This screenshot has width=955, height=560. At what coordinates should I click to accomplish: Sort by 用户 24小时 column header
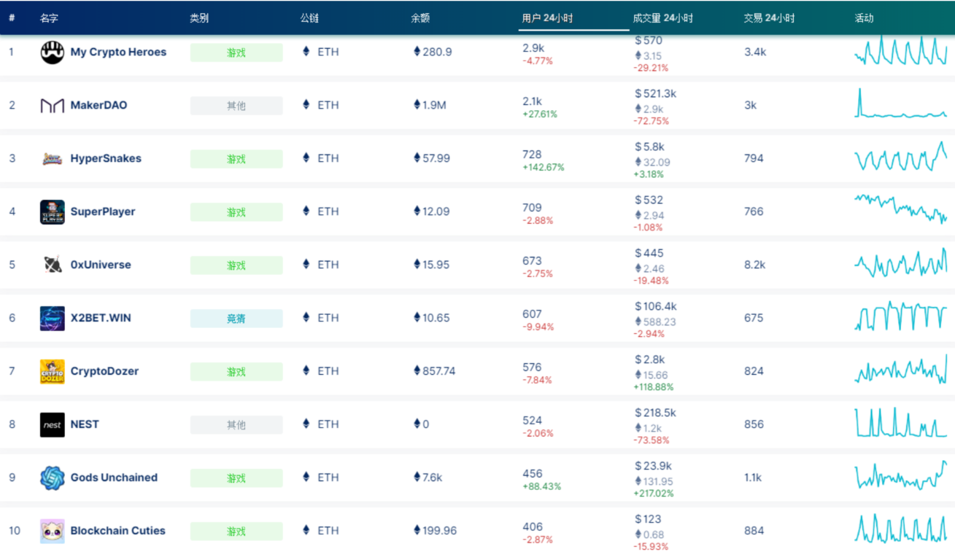547,18
